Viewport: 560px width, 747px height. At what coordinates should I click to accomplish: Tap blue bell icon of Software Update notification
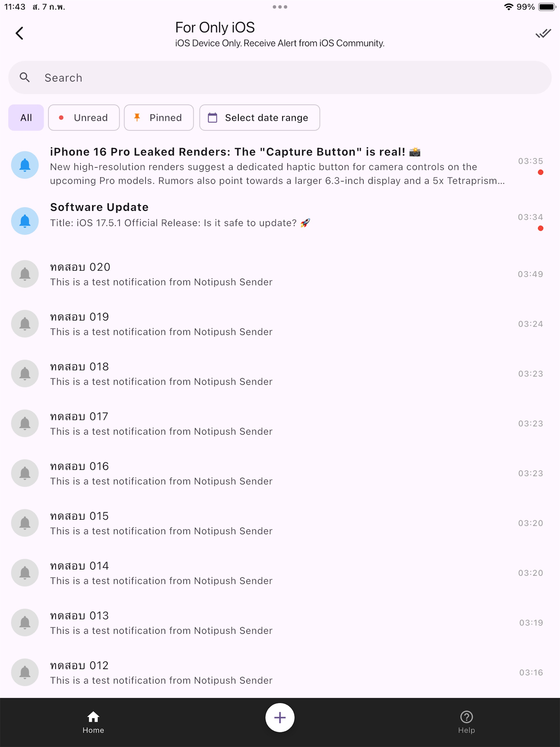pyautogui.click(x=25, y=221)
